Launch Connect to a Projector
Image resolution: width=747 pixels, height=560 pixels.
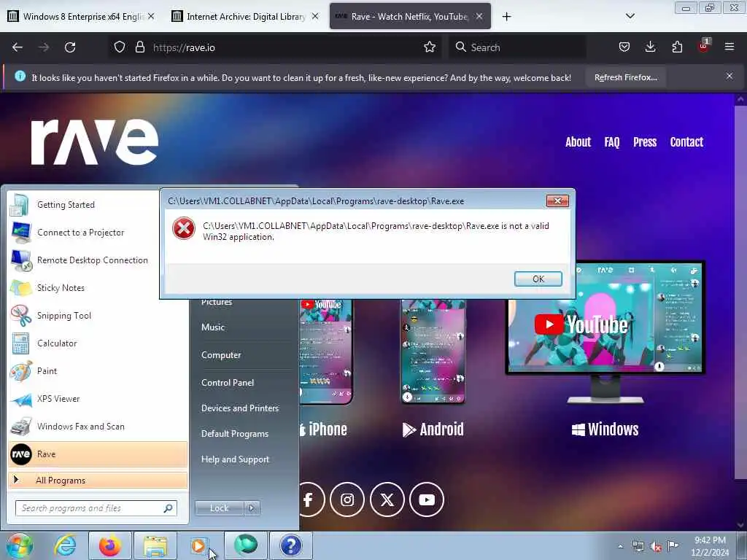point(98,233)
